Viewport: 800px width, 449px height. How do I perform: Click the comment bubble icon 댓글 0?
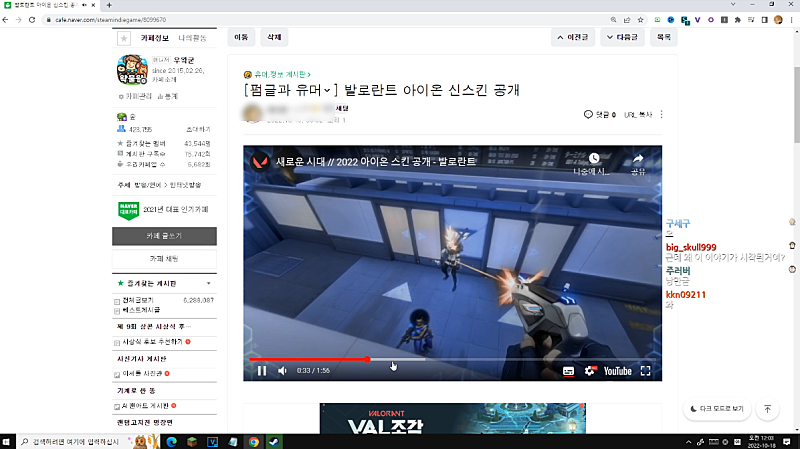pos(588,114)
